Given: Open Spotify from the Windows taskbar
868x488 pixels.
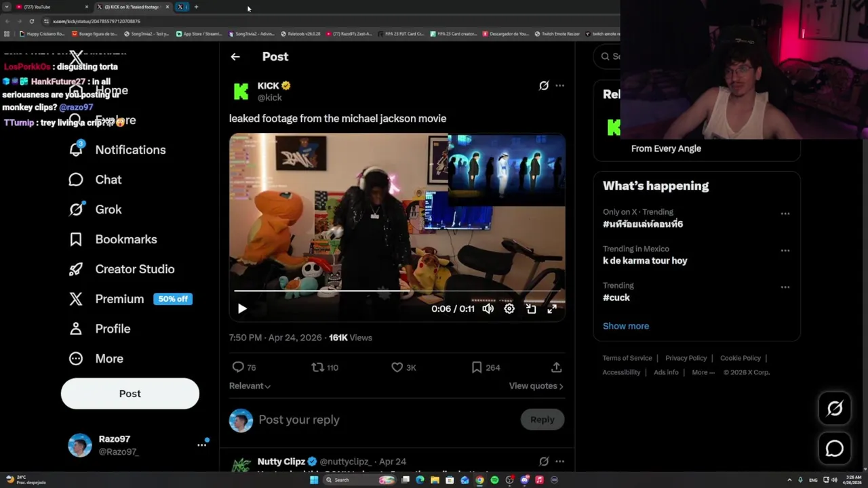Looking at the screenshot, I should point(494,480).
